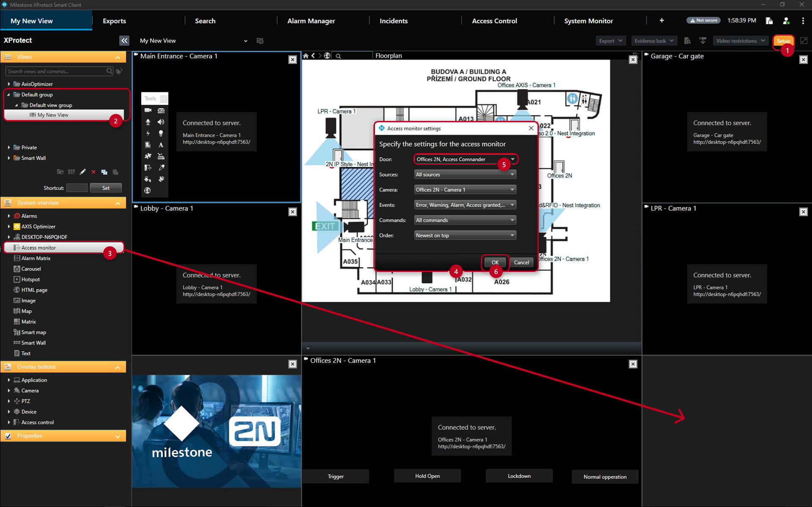Select the light bulb output tool
This screenshot has width=812, height=507.
[161, 133]
